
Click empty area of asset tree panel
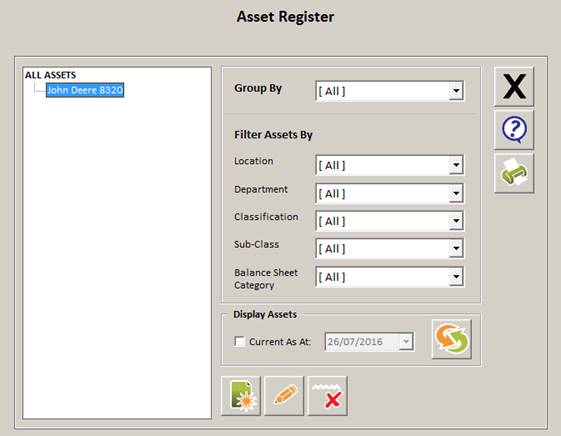[117, 258]
